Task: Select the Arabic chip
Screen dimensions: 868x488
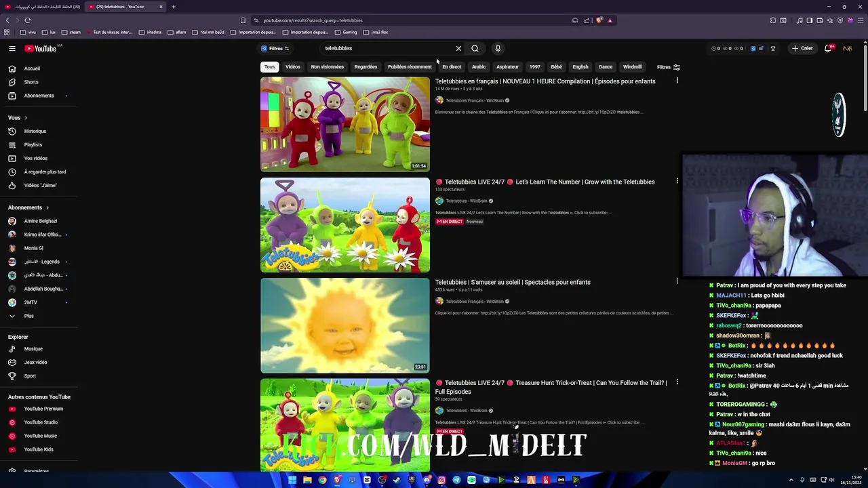Action: click(x=479, y=66)
